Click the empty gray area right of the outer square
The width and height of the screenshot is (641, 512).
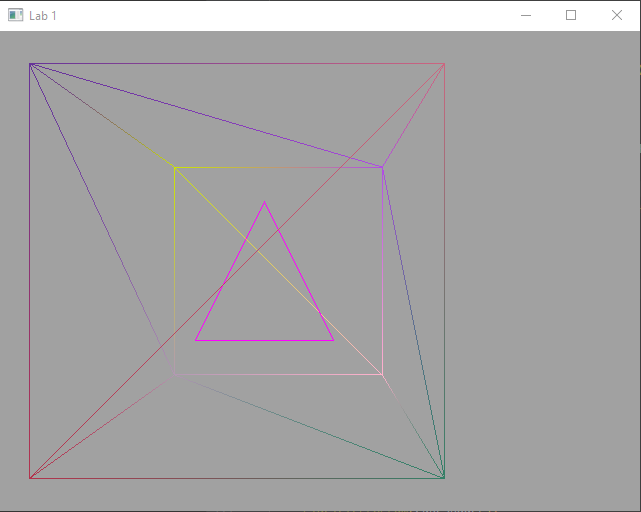540,270
